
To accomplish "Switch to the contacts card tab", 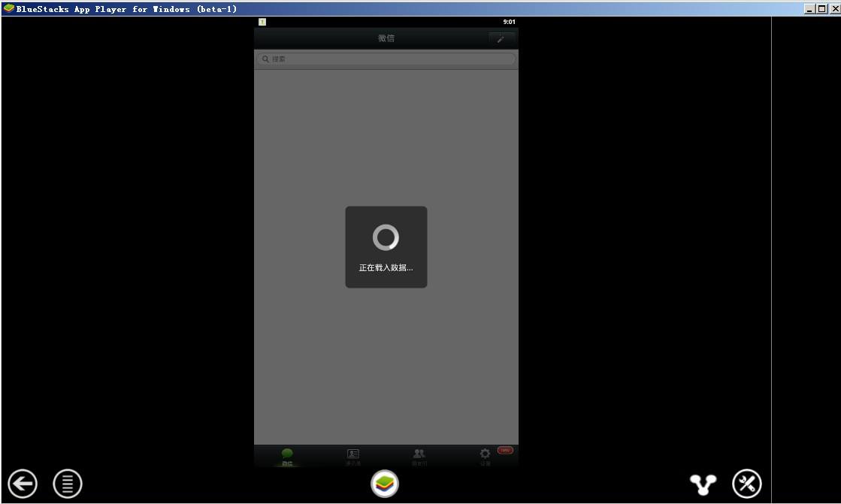I will click(x=353, y=457).
